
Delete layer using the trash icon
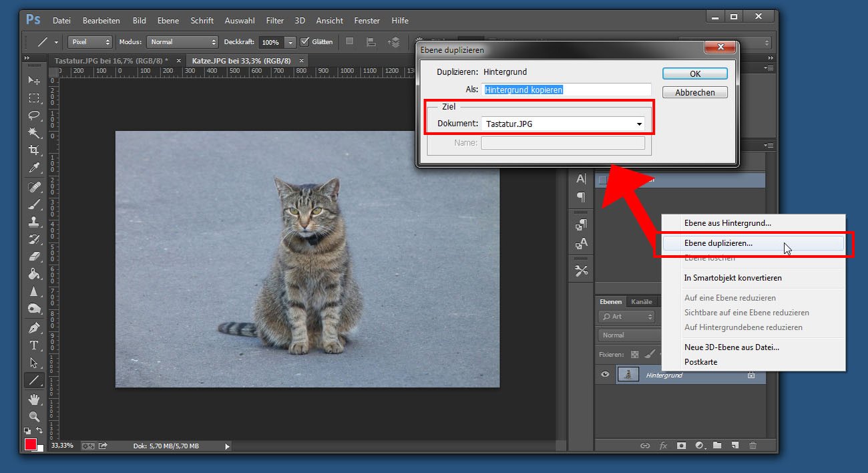pyautogui.click(x=752, y=445)
